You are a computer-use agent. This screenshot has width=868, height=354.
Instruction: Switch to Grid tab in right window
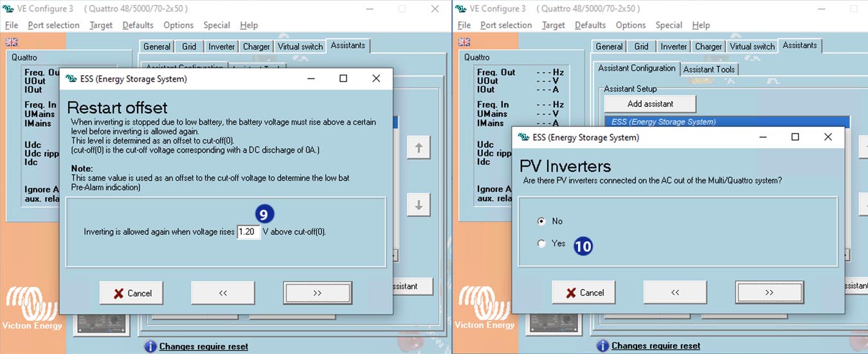pos(642,46)
